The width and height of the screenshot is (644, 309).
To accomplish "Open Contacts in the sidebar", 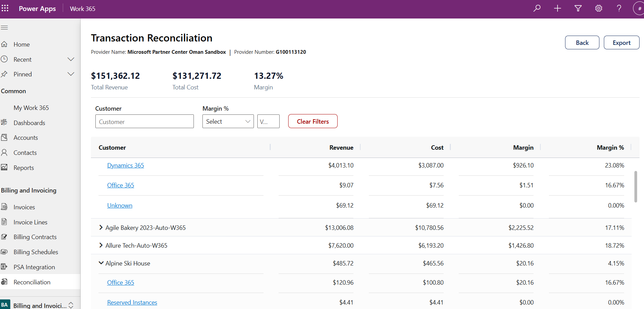I will [25, 152].
